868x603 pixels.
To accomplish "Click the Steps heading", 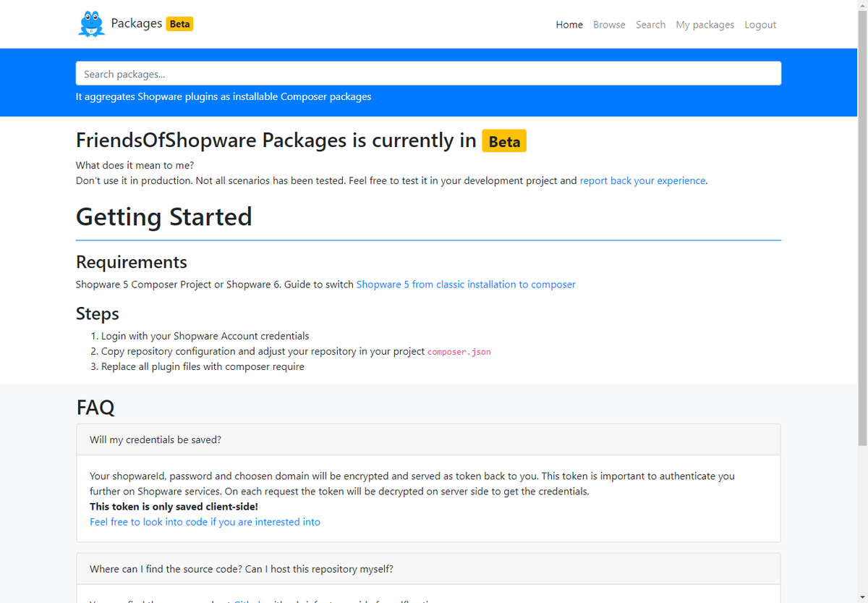I will click(x=98, y=313).
